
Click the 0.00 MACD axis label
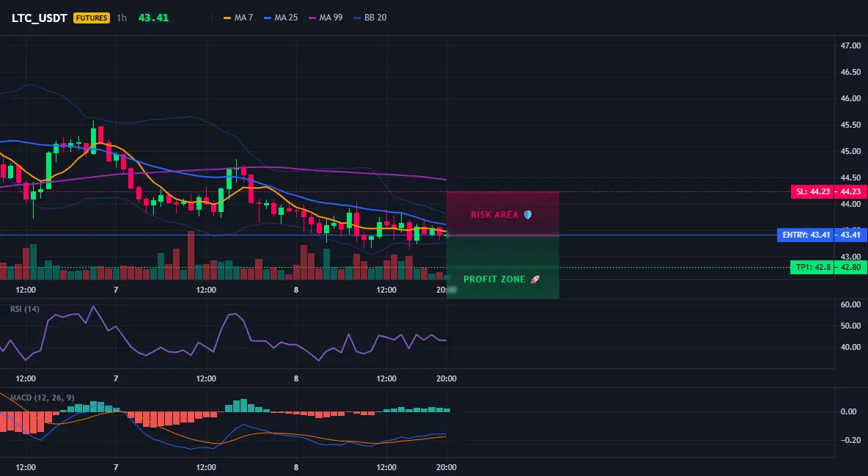pos(849,411)
